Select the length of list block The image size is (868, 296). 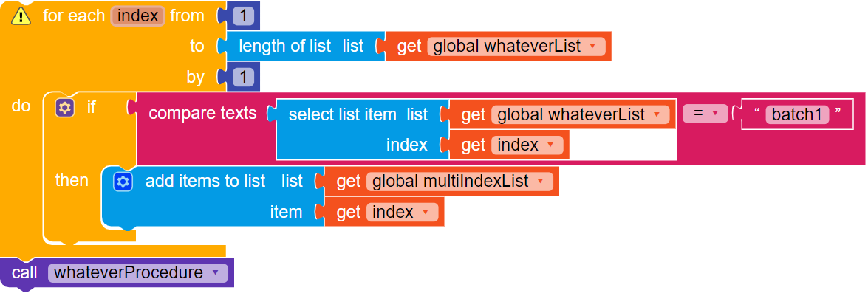284,47
